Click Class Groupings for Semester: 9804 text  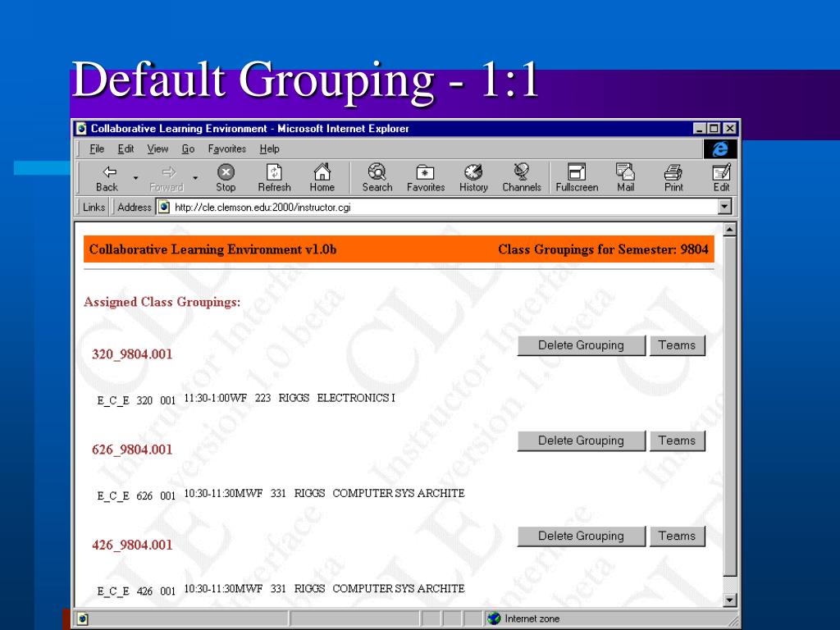[603, 249]
